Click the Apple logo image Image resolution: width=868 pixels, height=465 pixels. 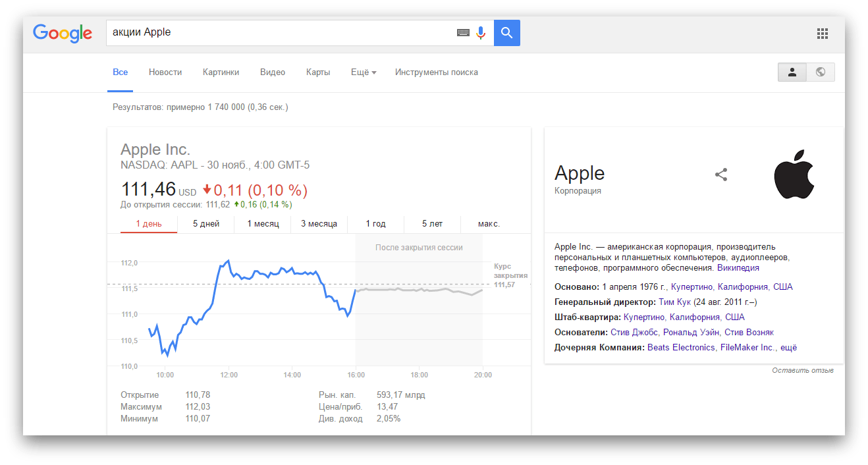point(794,175)
